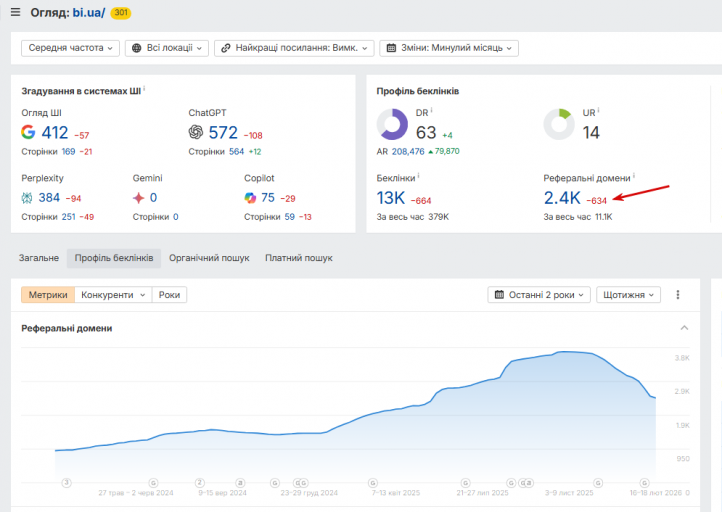
Task: Switch to the Профіль беклінків tab
Action: 114,258
